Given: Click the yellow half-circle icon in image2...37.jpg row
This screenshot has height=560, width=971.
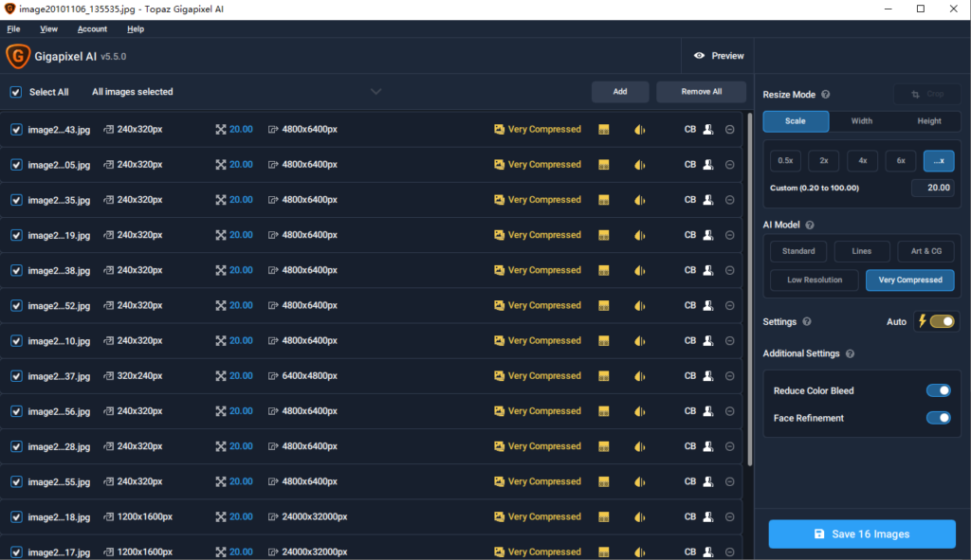Looking at the screenshot, I should click(640, 376).
